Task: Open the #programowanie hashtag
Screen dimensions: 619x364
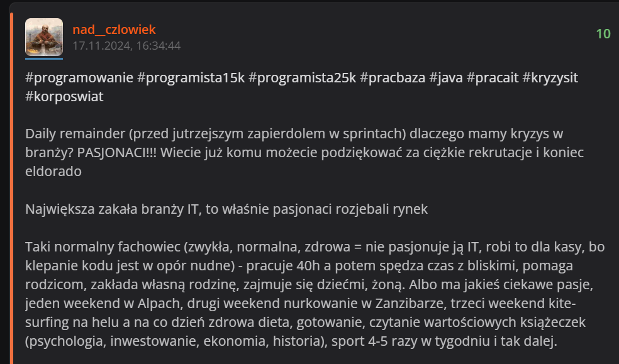Action: (79, 78)
